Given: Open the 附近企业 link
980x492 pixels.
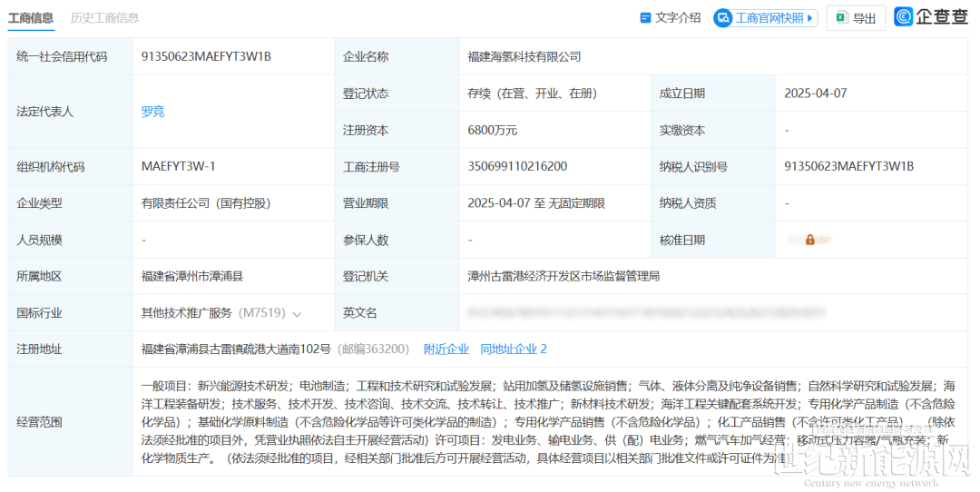Looking at the screenshot, I should 446,349.
